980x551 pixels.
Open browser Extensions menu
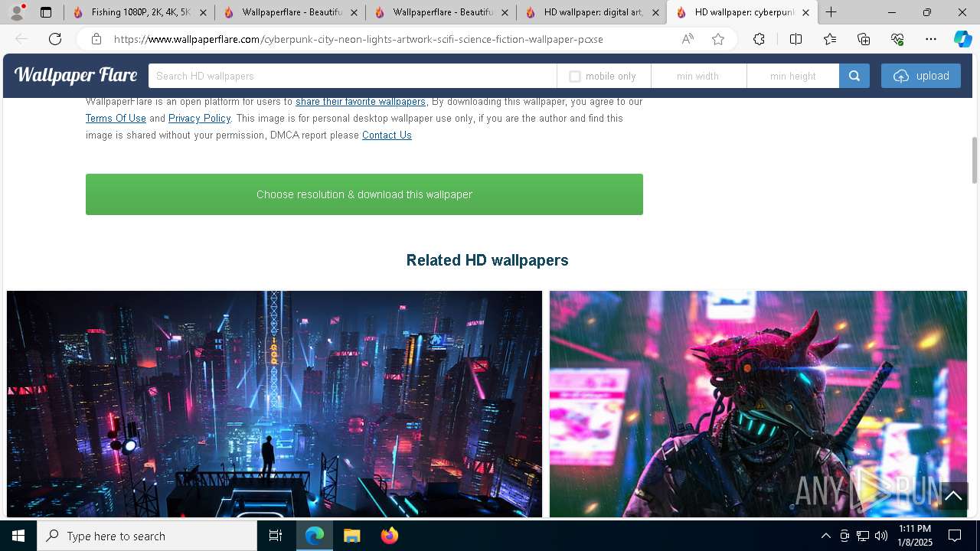759,39
